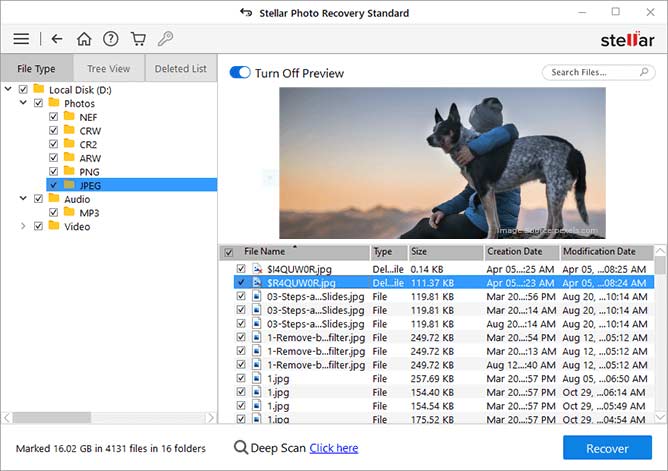Collapse the Local Disk (D:) tree node
The width and height of the screenshot is (668, 471).
(8, 89)
